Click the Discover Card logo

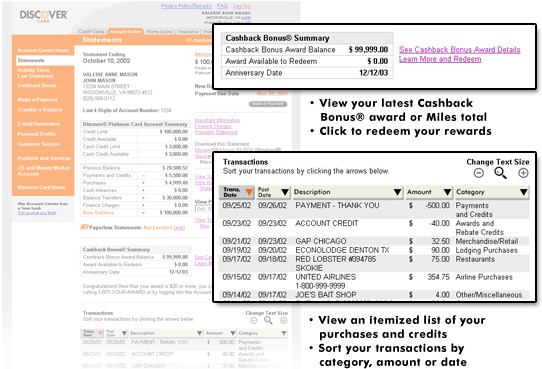pyautogui.click(x=44, y=16)
